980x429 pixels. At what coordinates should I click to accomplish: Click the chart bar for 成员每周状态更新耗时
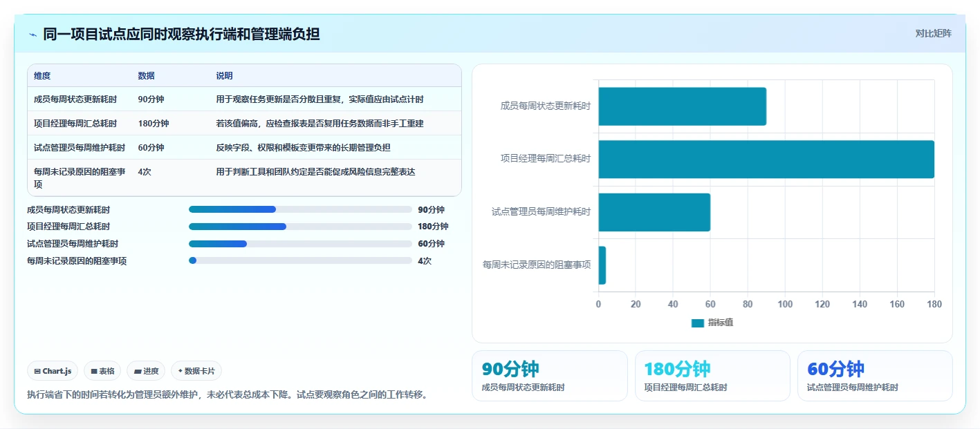(x=682, y=106)
